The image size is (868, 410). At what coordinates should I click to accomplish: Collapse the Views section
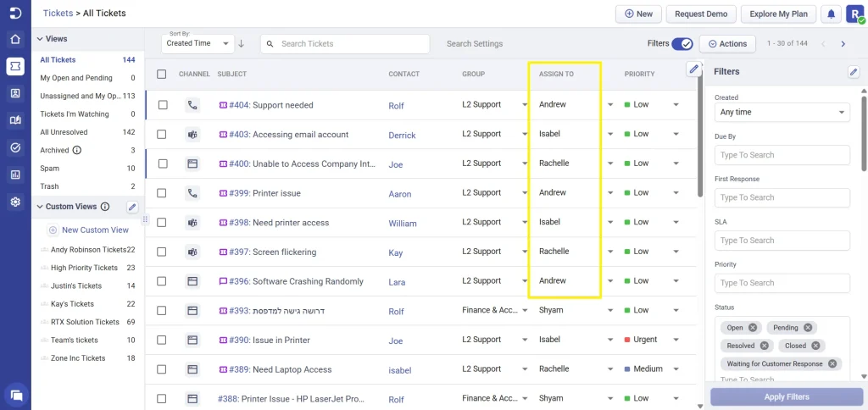39,39
